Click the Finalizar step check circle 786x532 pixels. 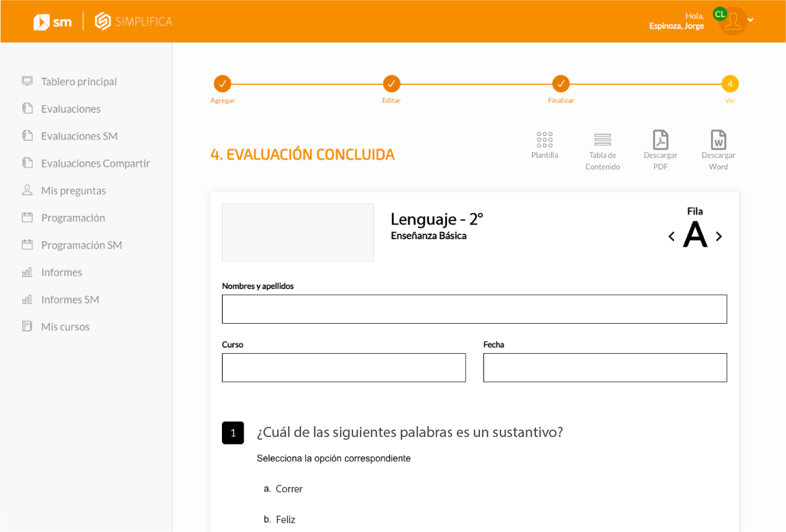(561, 84)
